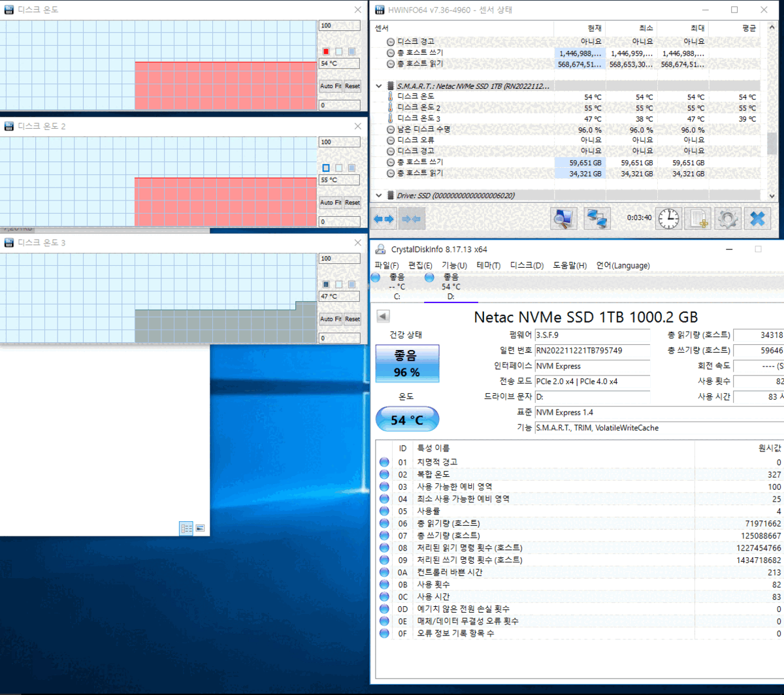The image size is (784, 695).
Task: Click the circle icon beside 디스크 오류 row
Action: click(391, 140)
